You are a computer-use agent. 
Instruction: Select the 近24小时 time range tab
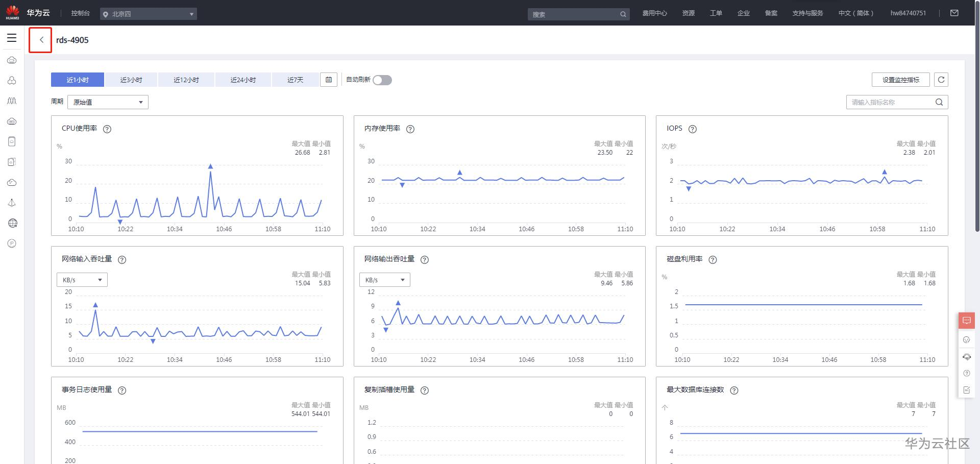click(x=243, y=80)
